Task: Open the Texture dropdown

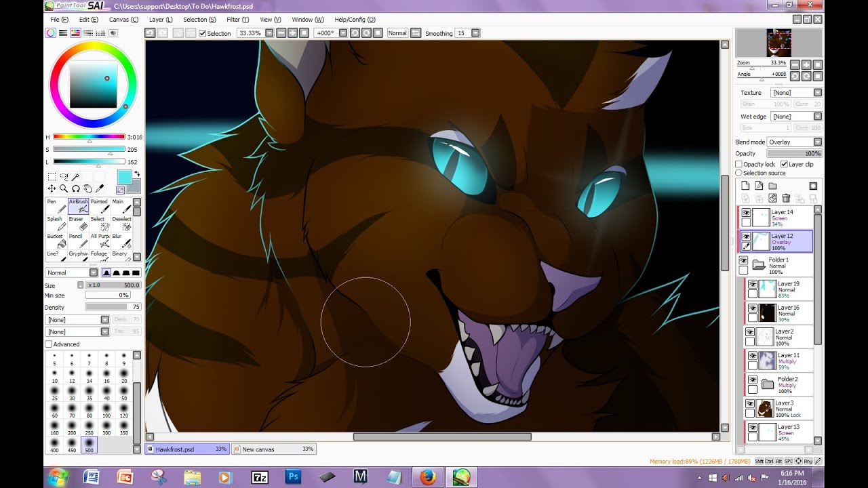Action: pos(797,92)
